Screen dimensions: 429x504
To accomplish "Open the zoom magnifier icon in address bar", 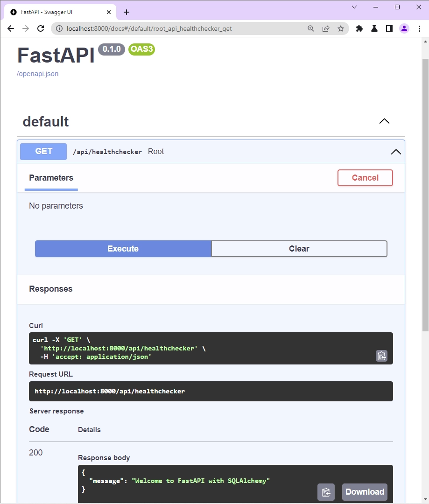I will pos(311,28).
